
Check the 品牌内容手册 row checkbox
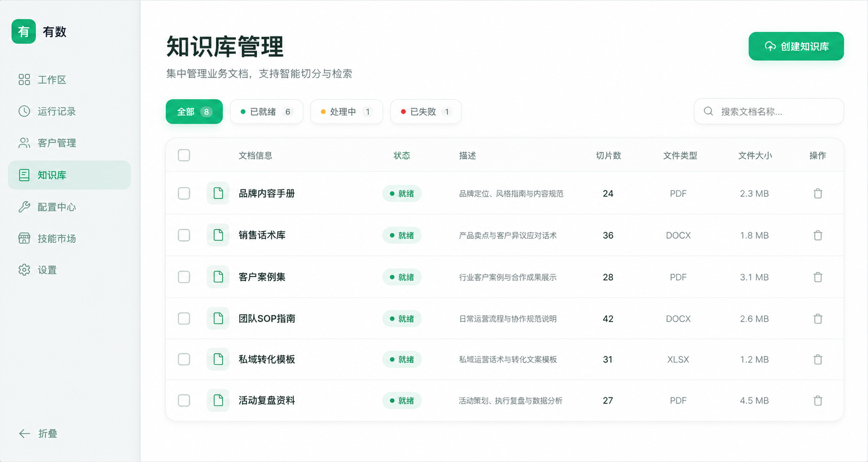click(x=184, y=193)
